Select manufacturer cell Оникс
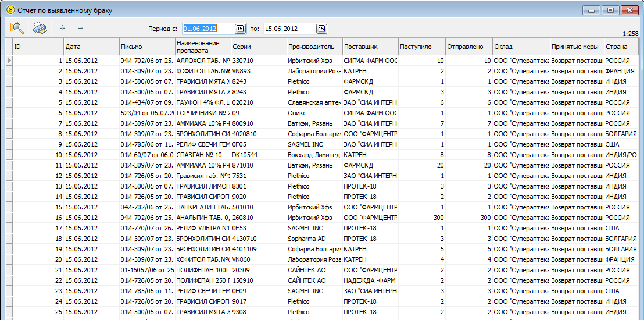This screenshot has width=644, height=320. pos(315,113)
